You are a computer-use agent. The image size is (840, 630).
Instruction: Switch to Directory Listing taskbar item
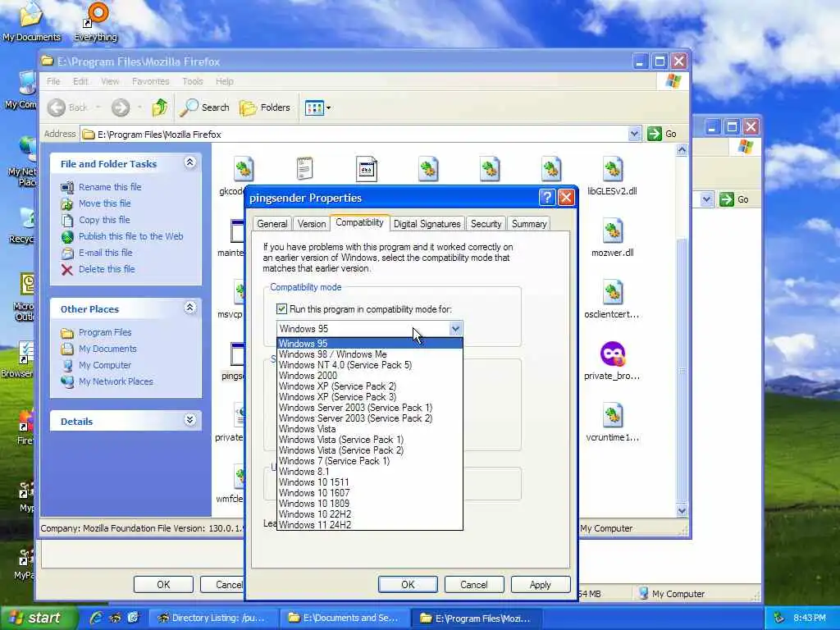pos(213,619)
